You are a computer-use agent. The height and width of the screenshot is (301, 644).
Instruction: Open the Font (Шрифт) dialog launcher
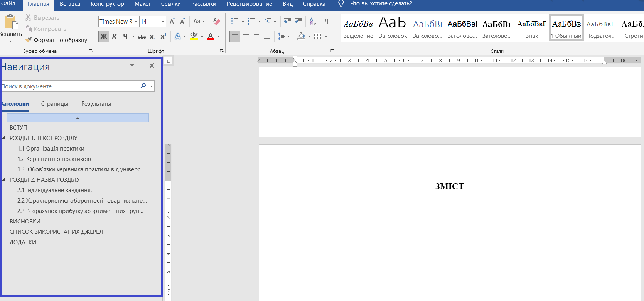click(222, 51)
